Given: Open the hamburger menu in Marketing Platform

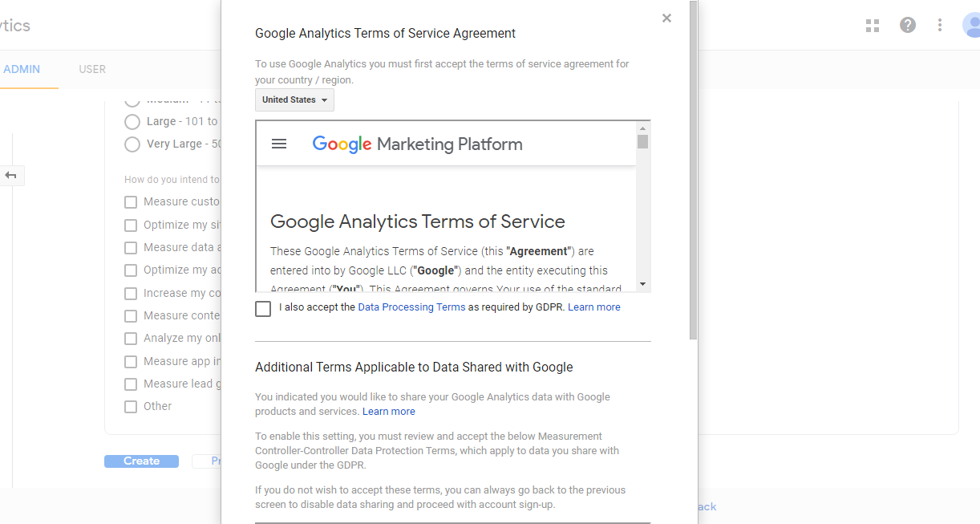Looking at the screenshot, I should tap(279, 144).
